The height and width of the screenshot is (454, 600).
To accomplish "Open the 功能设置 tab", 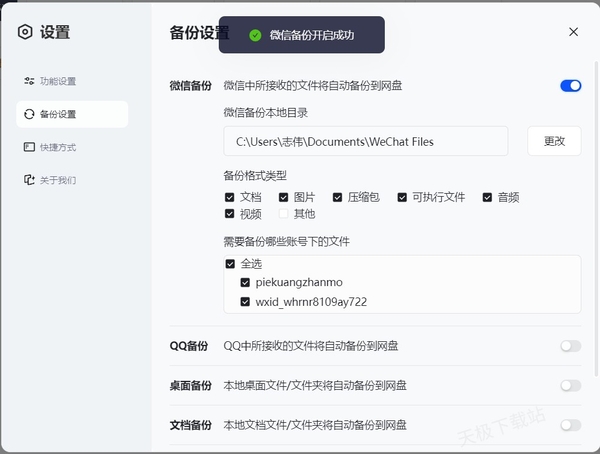I will click(x=72, y=81).
